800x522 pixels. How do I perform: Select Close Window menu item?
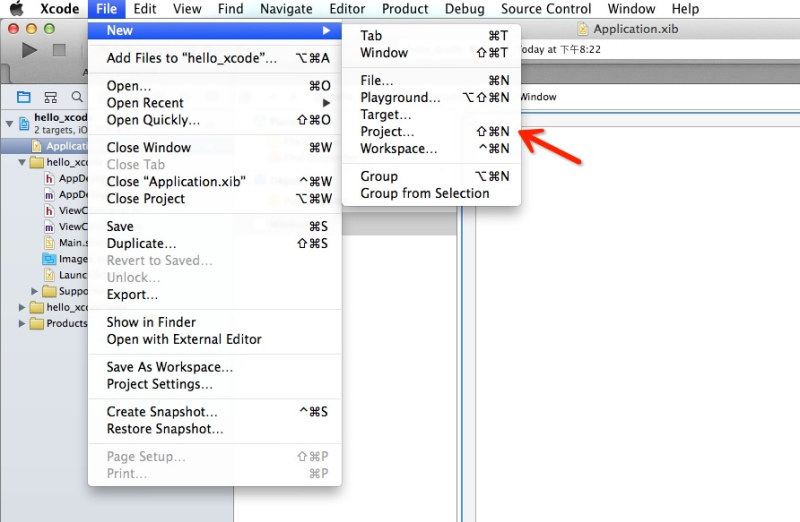(x=215, y=147)
